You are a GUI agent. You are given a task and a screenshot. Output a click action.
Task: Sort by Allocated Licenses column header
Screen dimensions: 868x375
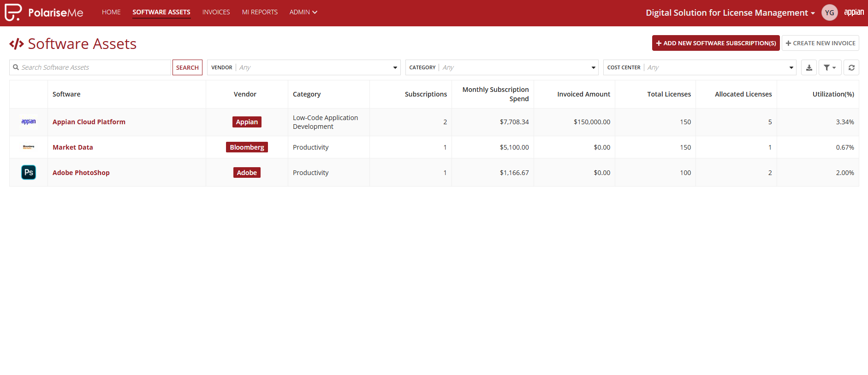coord(743,94)
